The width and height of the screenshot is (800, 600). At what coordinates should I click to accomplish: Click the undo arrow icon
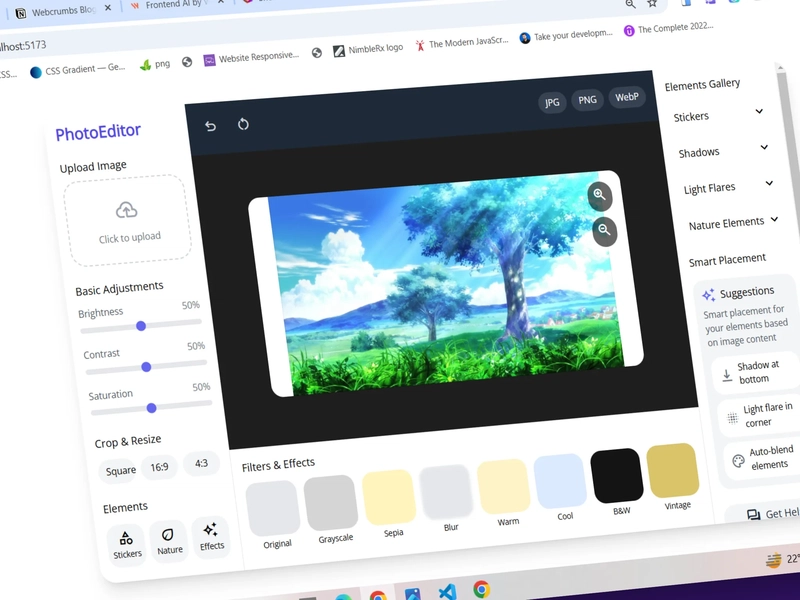pos(210,126)
